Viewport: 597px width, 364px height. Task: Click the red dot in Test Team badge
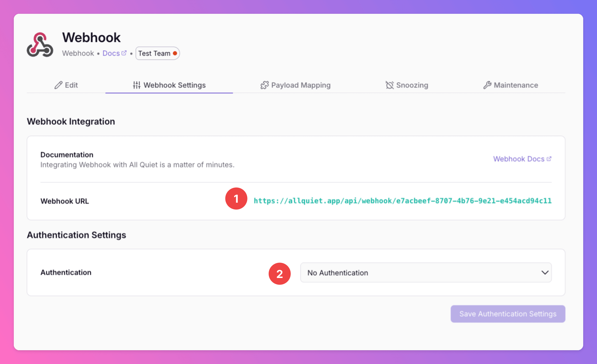[x=175, y=53]
